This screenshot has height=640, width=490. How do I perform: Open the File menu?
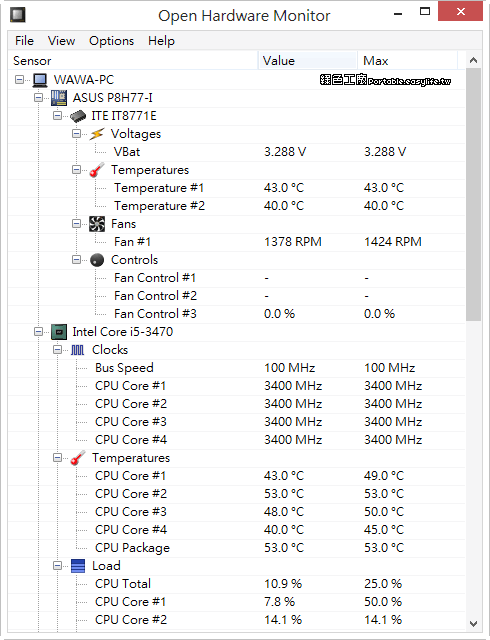[24, 41]
